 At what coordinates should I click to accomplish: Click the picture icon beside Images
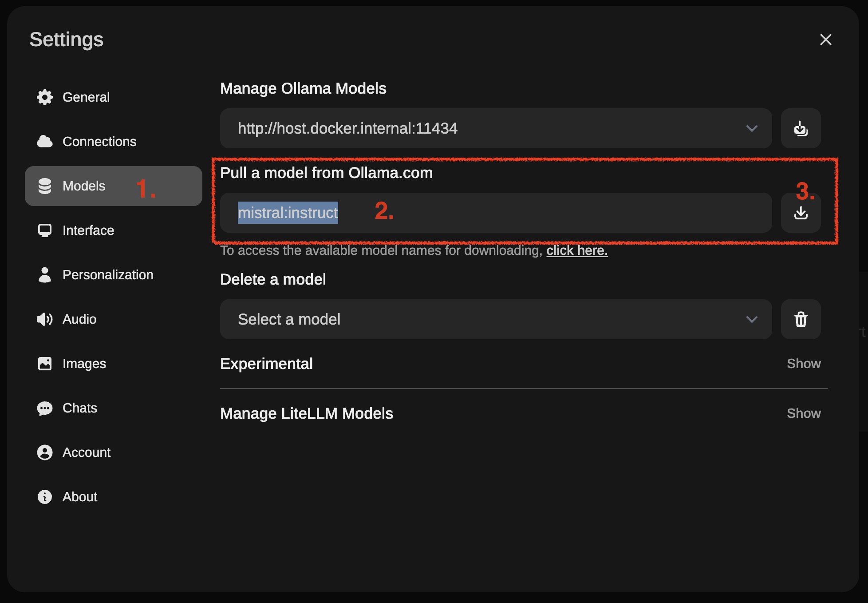pyautogui.click(x=45, y=364)
